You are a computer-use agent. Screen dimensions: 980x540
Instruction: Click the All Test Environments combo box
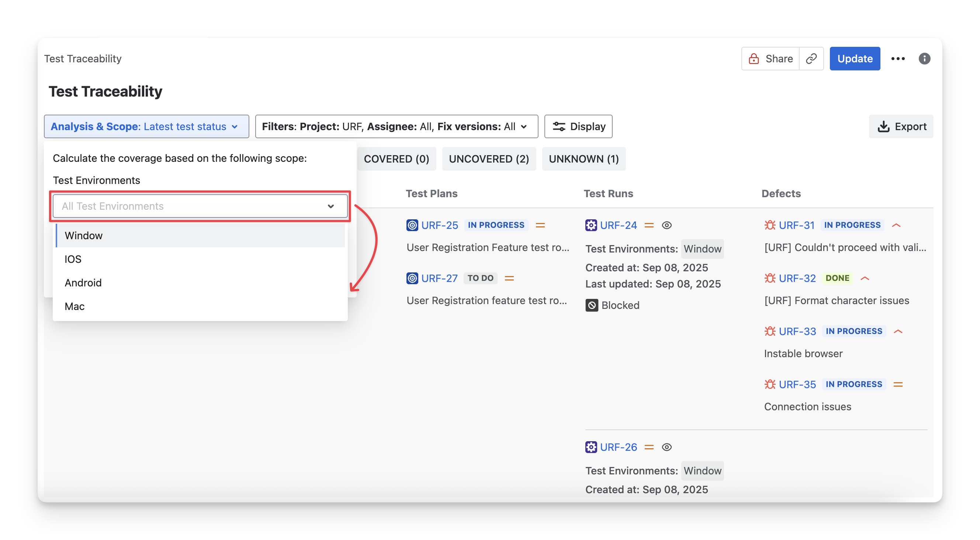point(200,206)
